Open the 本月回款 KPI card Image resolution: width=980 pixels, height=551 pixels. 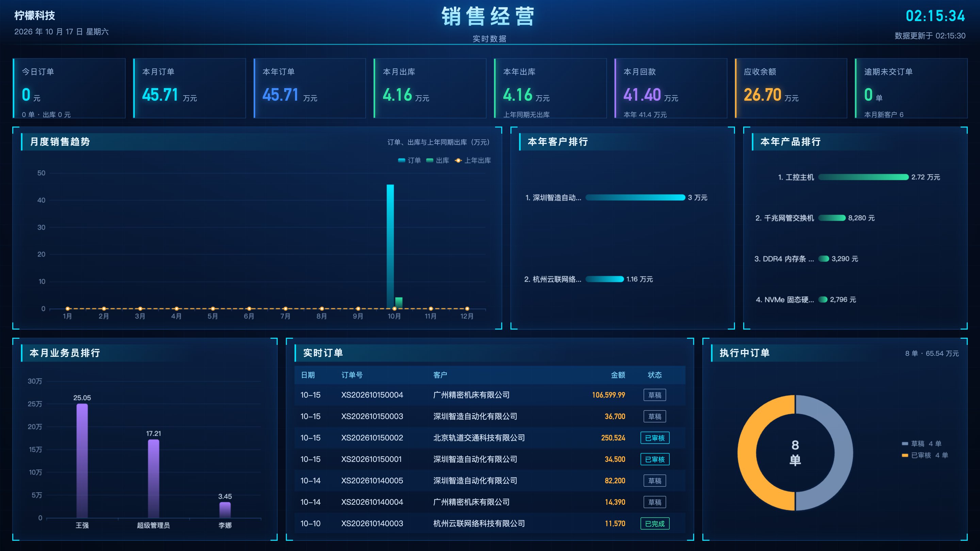click(x=671, y=88)
